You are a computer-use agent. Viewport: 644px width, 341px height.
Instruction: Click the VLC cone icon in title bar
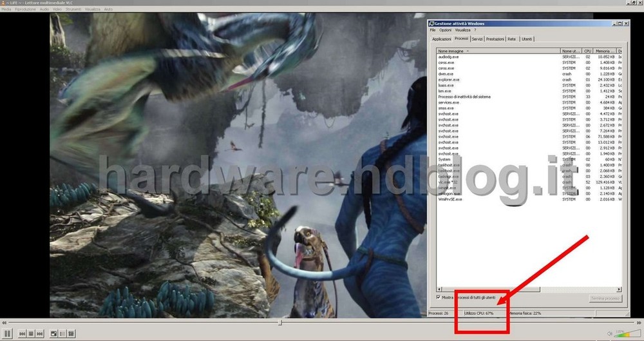pyautogui.click(x=3, y=3)
